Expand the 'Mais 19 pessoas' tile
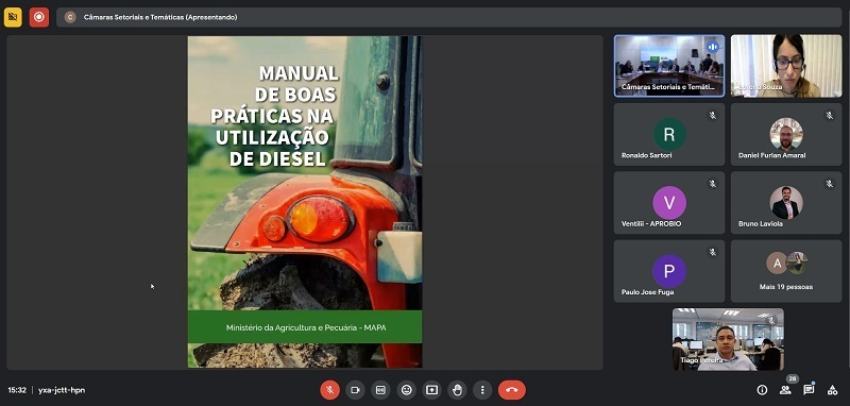Screen dimensions: 850x406 786,271
